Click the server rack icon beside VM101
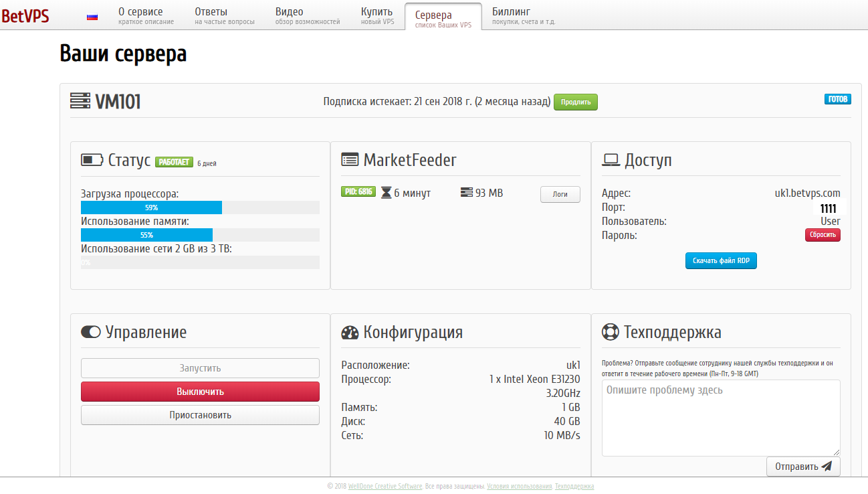This screenshot has width=868, height=494. pyautogui.click(x=80, y=101)
